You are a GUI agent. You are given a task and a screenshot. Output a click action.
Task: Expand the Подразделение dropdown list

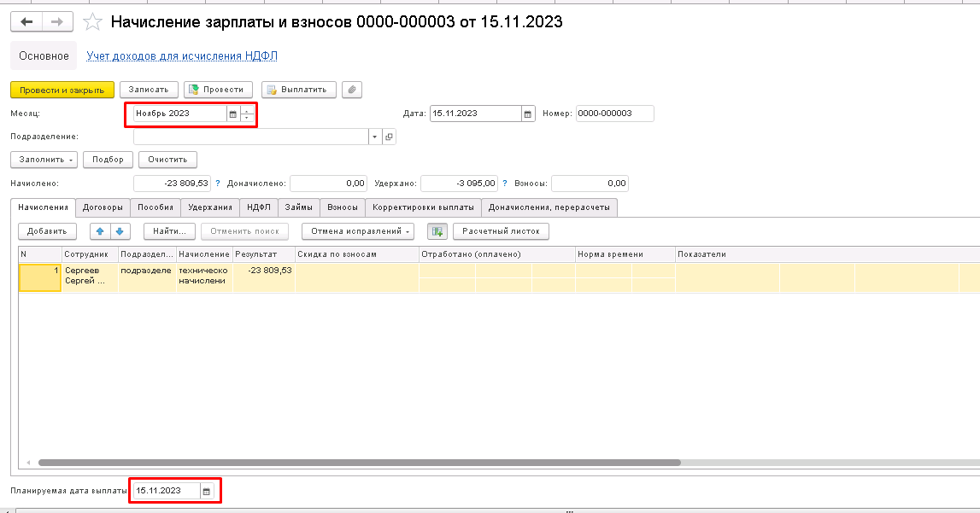pyautogui.click(x=374, y=137)
